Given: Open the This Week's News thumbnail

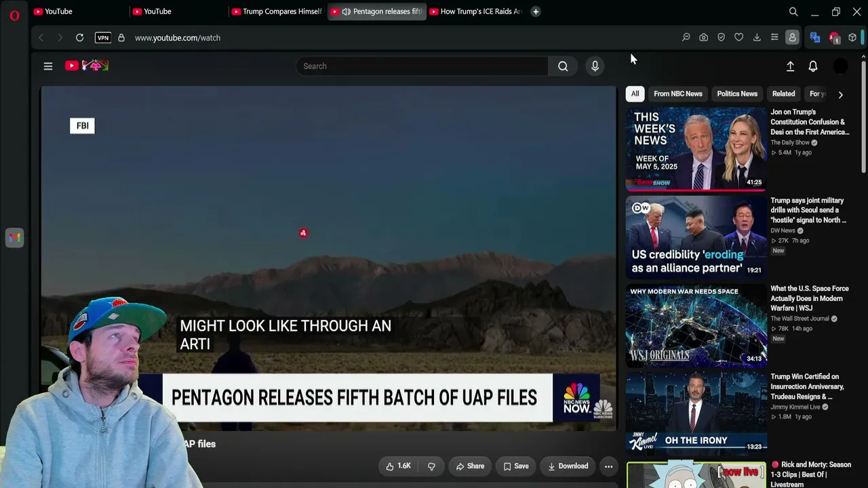Looking at the screenshot, I should coord(696,148).
